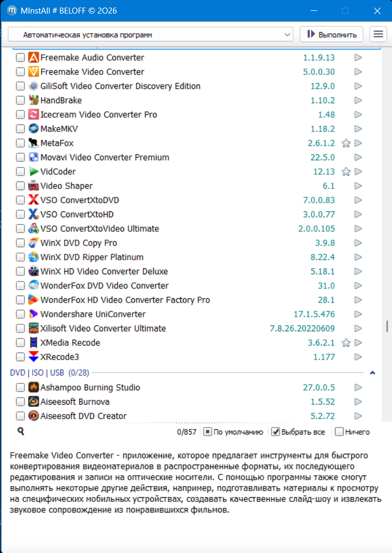Click the MakeMKV icon
Image resolution: width=392 pixels, height=553 pixels.
point(34,129)
